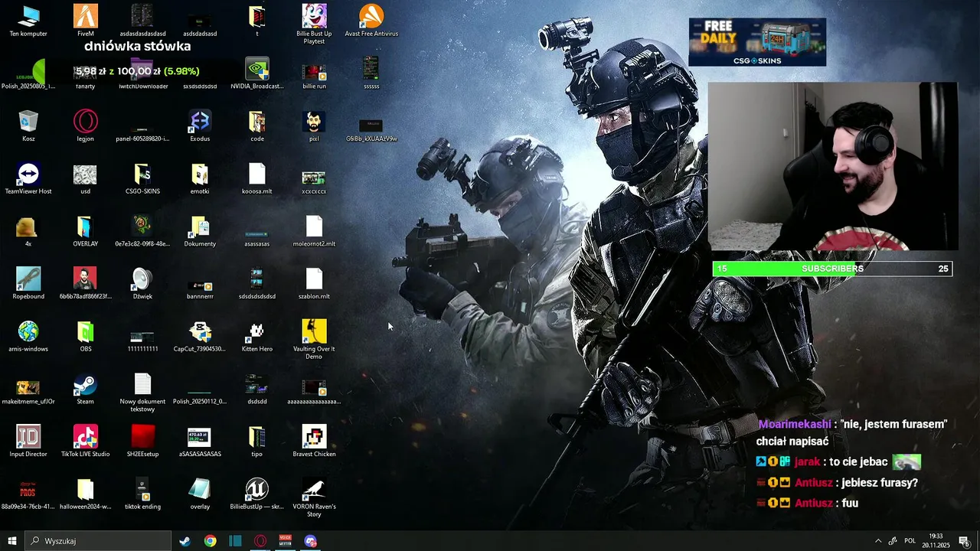Open Chrome from the taskbar
The width and height of the screenshot is (980, 551).
click(210, 541)
